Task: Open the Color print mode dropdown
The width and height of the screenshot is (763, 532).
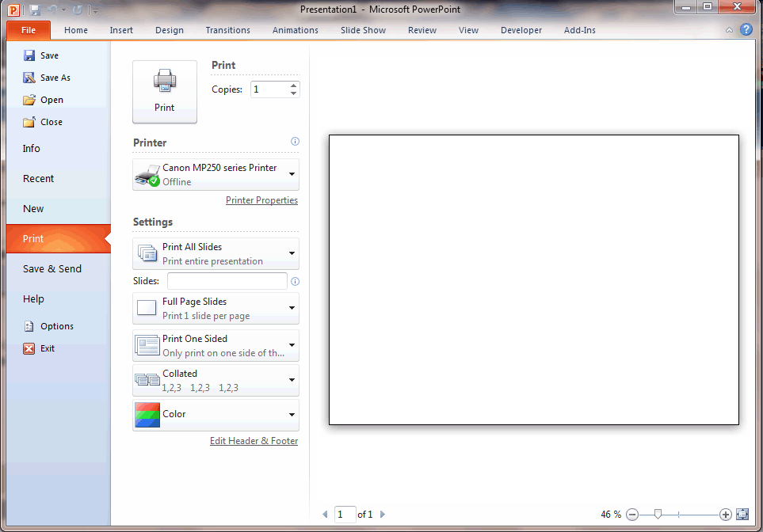Action: pos(290,414)
